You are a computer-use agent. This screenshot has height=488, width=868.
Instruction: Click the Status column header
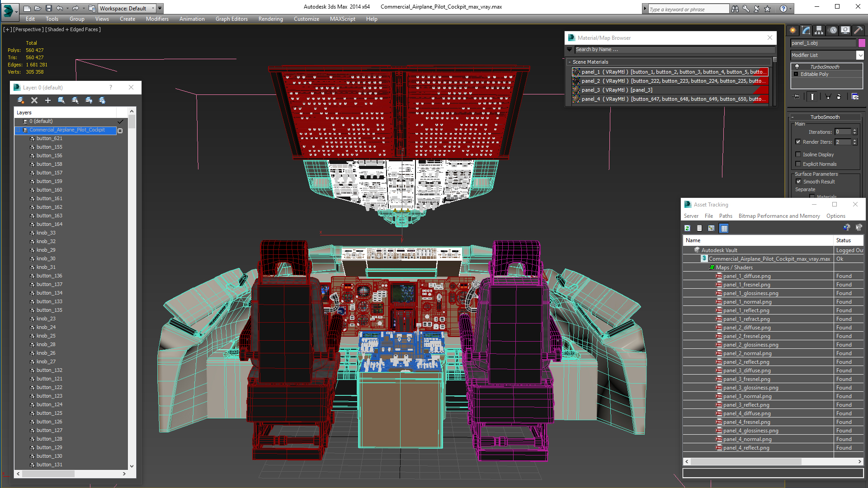click(848, 240)
